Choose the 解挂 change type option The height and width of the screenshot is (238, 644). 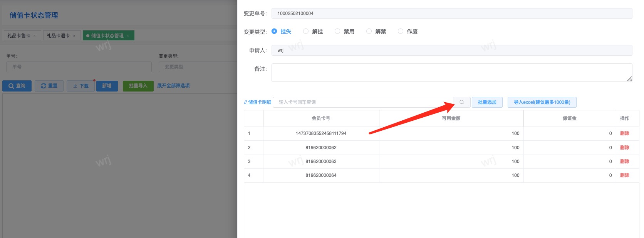pos(306,32)
